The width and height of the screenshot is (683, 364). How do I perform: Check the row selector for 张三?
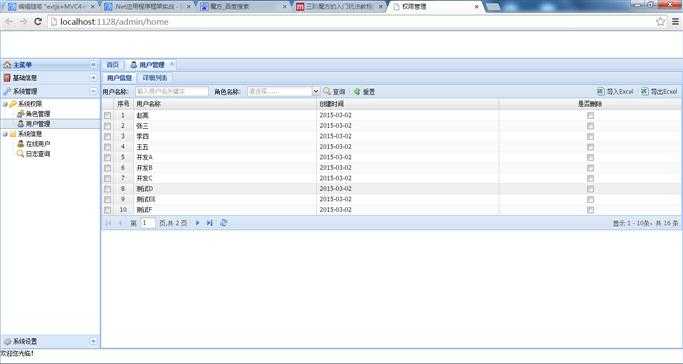(x=108, y=126)
